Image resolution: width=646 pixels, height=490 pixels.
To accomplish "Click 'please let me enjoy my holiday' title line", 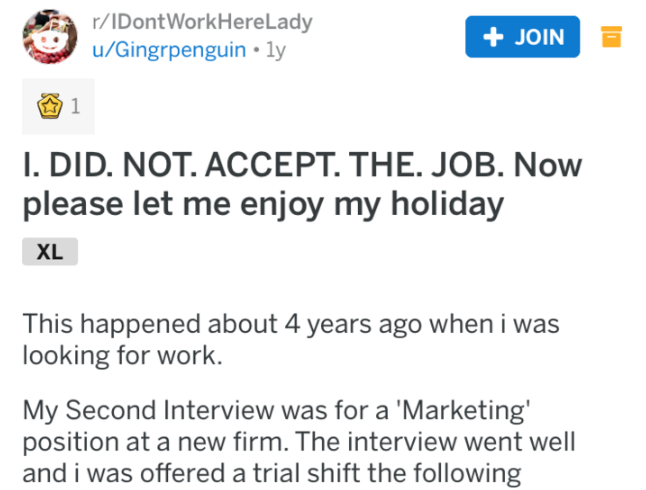I will [262, 205].
